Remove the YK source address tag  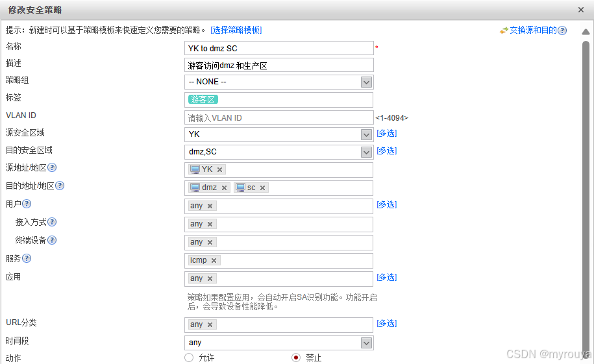coord(219,170)
